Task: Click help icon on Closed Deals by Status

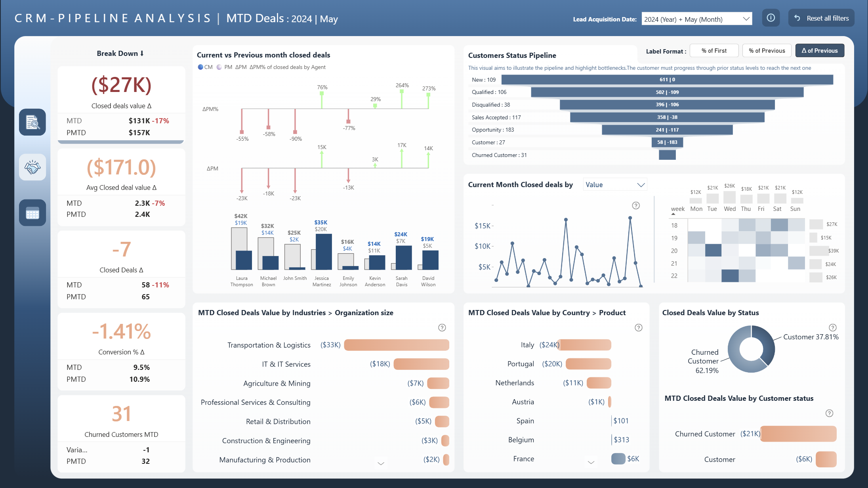Action: pyautogui.click(x=832, y=327)
